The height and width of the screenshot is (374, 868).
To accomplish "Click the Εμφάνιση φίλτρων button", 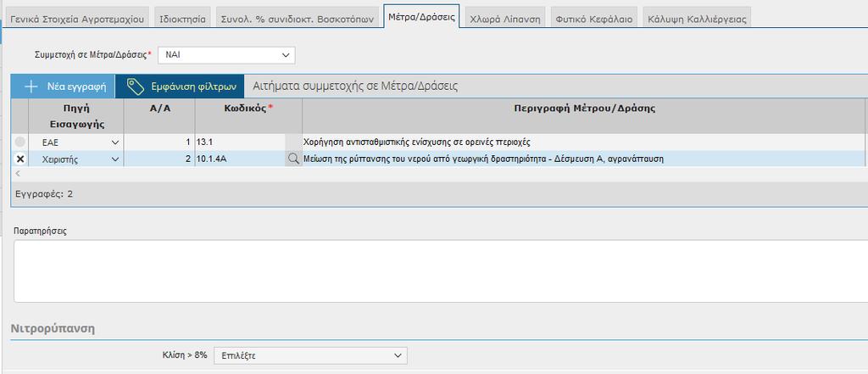I will tap(180, 87).
